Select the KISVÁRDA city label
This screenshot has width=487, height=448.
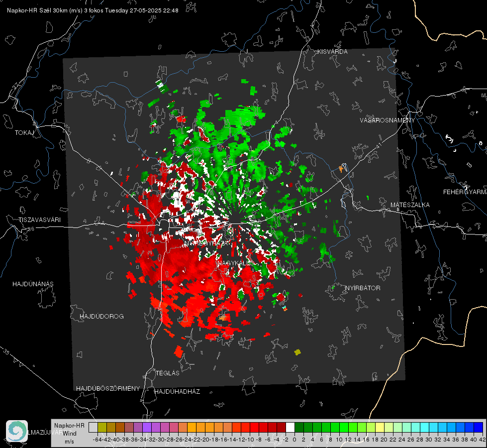point(332,52)
